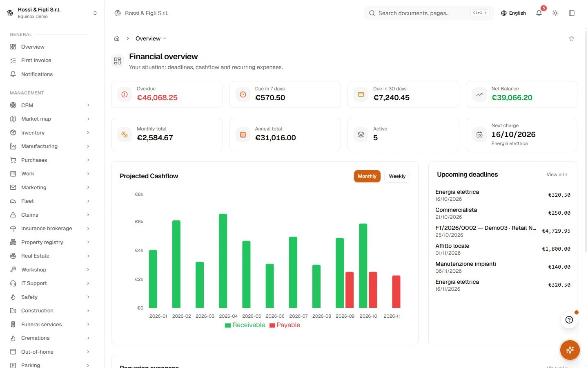Expand the Real Estate chevron
Image resolution: width=588 pixels, height=368 pixels.
click(88, 256)
